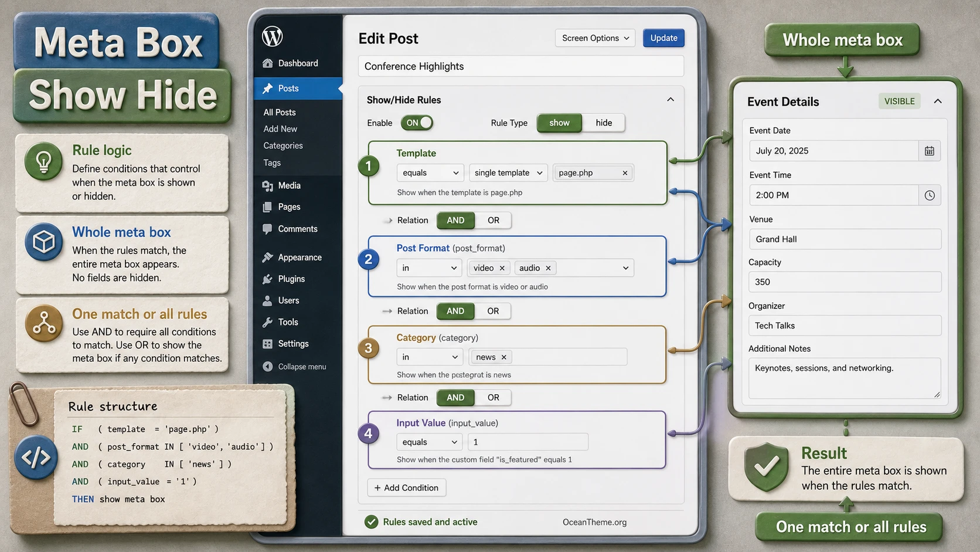The width and height of the screenshot is (980, 552).
Task: Open Post Format in operator dropdown
Action: [429, 268]
